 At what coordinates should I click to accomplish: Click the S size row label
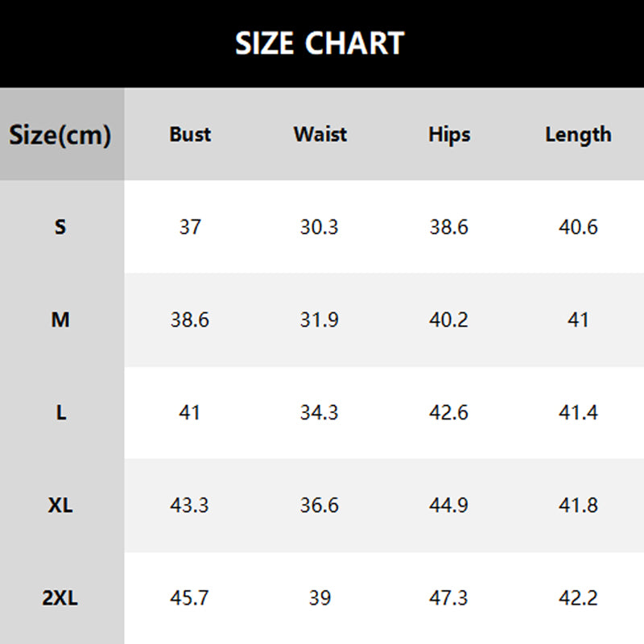60,227
